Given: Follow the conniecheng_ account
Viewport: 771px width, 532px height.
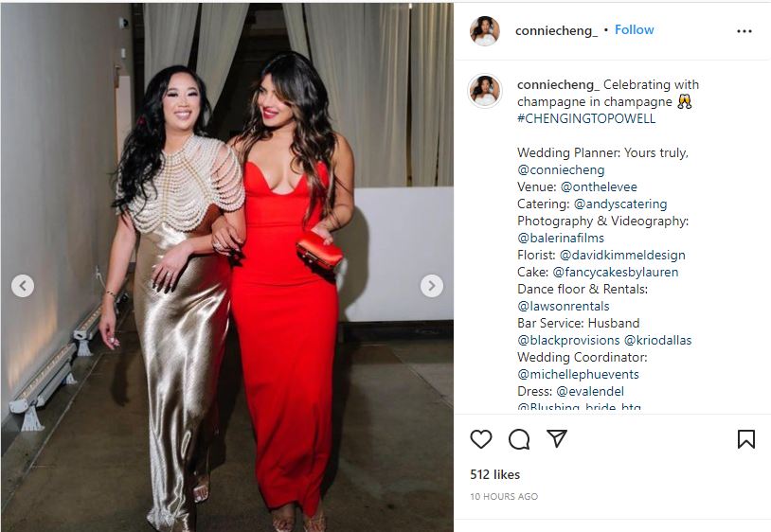Looking at the screenshot, I should tap(635, 30).
